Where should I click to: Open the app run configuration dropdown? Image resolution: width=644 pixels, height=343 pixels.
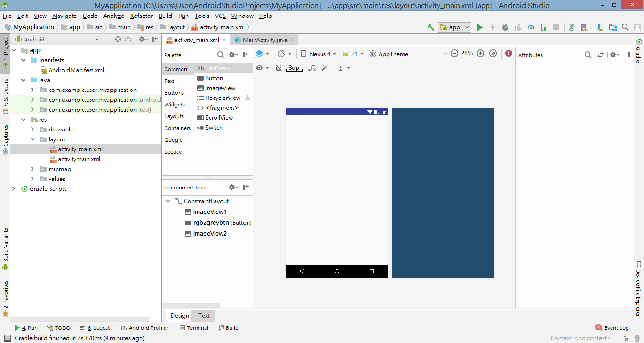pyautogui.click(x=454, y=27)
